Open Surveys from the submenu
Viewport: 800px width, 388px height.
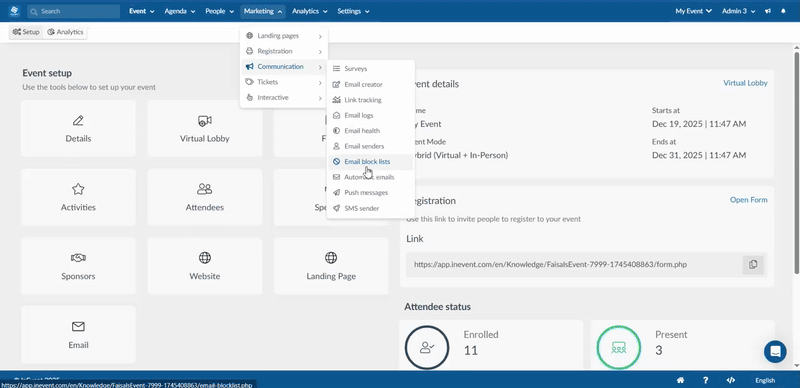point(370,68)
